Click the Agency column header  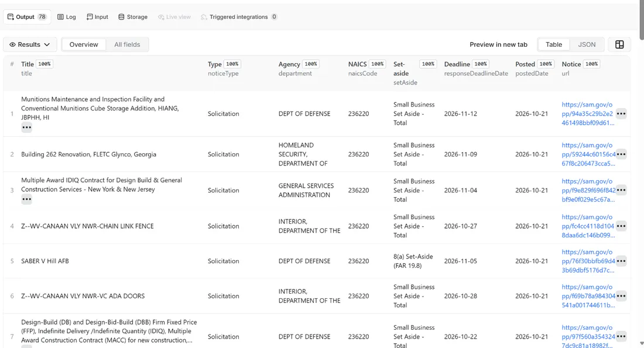289,64
